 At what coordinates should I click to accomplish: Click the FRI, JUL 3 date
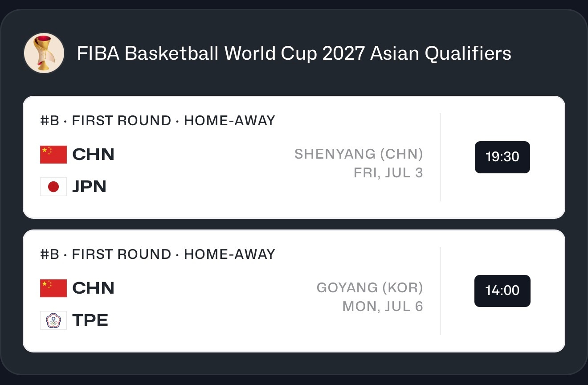click(388, 173)
